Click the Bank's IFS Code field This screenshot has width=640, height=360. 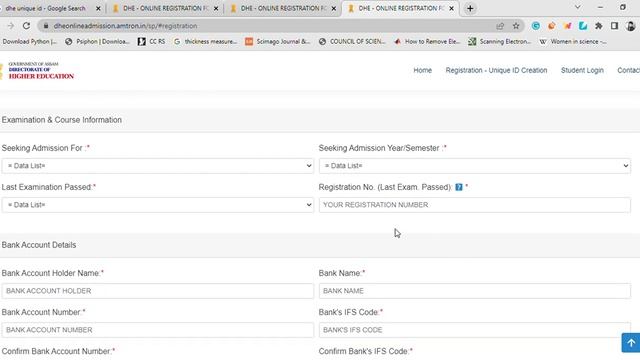tap(475, 330)
